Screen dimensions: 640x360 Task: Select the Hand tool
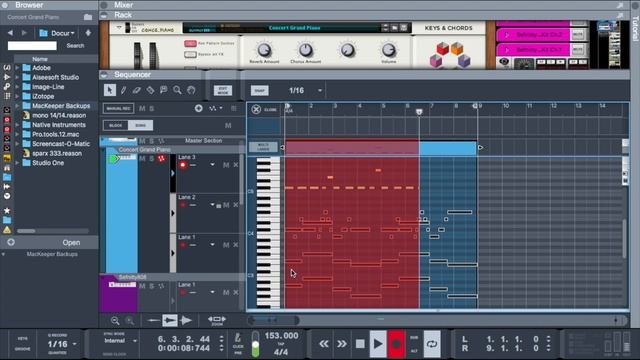click(191, 90)
